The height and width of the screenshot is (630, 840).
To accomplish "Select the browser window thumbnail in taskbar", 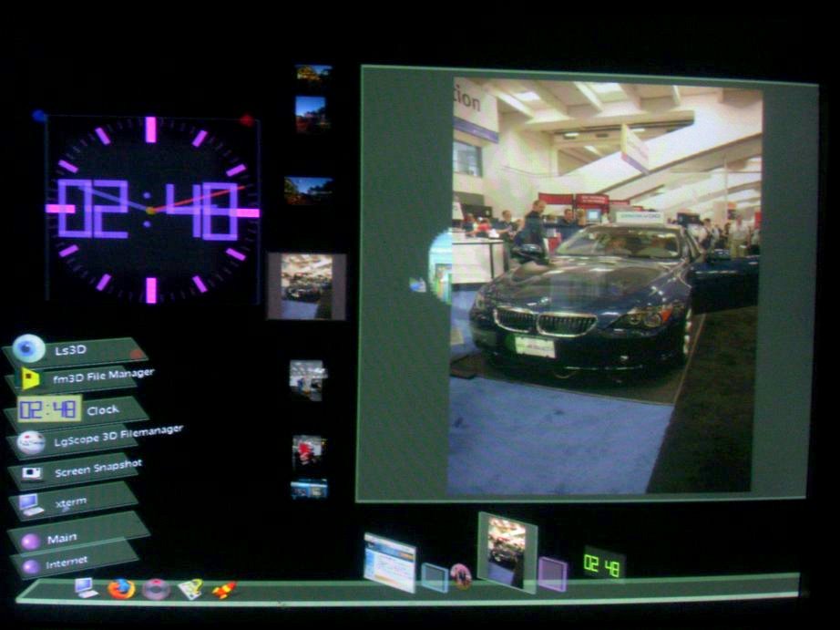I will 389,562.
